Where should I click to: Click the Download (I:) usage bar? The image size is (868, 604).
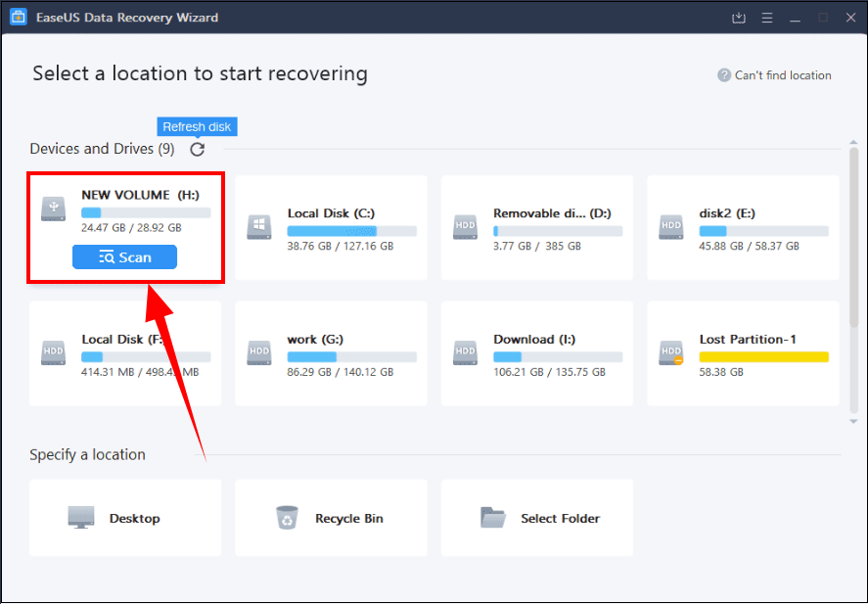pyautogui.click(x=558, y=356)
